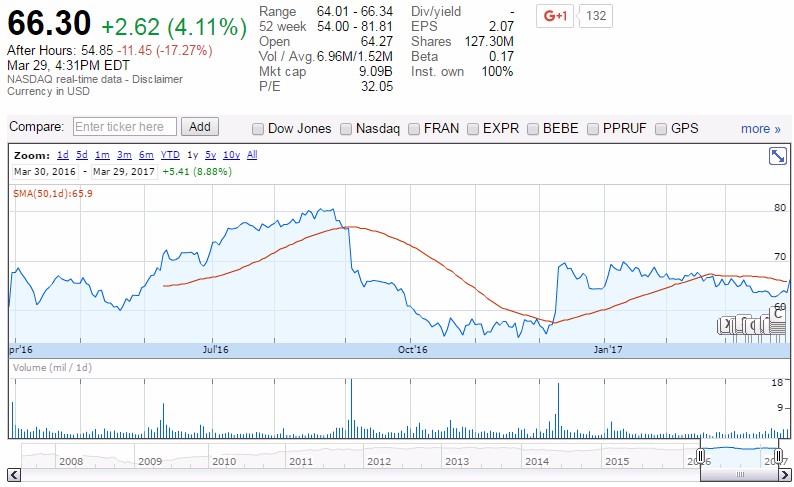
Task: Set zoom to 1d
Action: (x=63, y=155)
